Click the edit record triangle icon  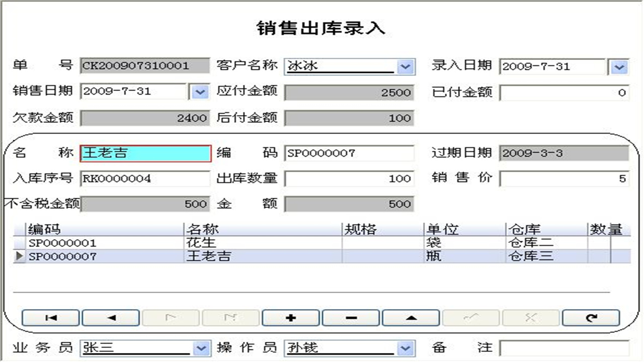coord(411,317)
